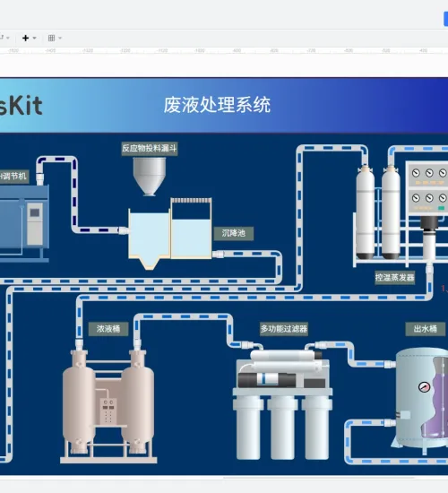Viewport: 448px width, 493px height.
Task: Click the plus insert icon in toolbar
Action: coord(25,38)
